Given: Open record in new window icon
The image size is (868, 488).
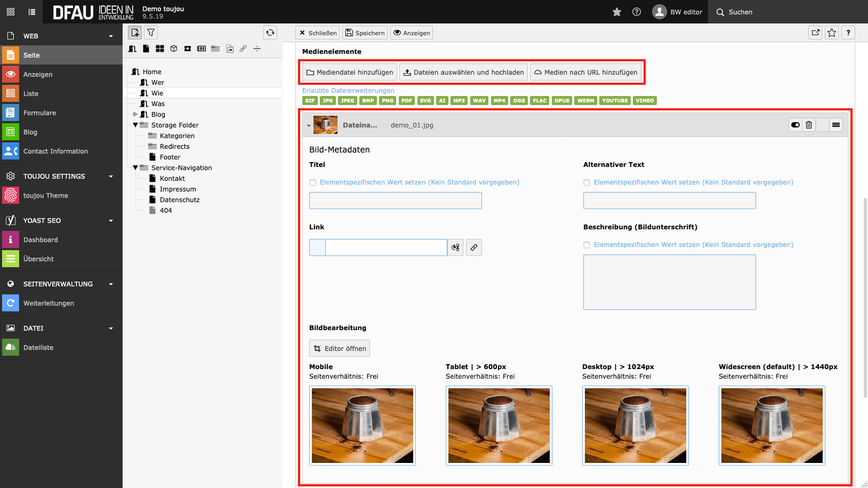Looking at the screenshot, I should [x=815, y=33].
